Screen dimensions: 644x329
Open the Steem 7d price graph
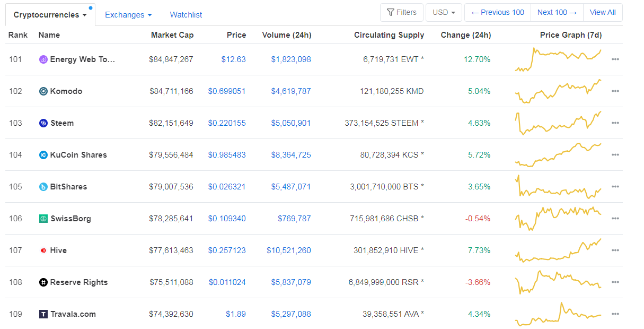pos(558,123)
